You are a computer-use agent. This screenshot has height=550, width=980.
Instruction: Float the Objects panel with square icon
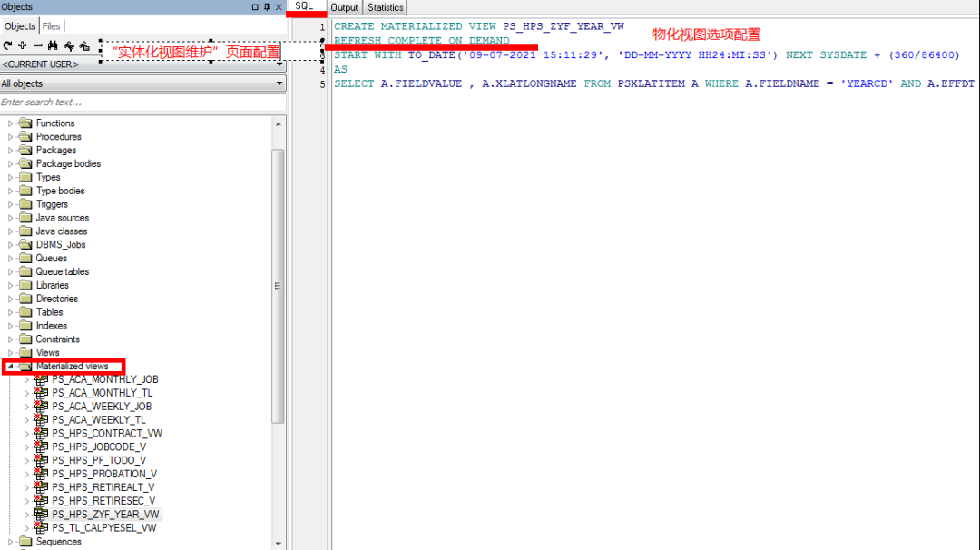pos(255,7)
